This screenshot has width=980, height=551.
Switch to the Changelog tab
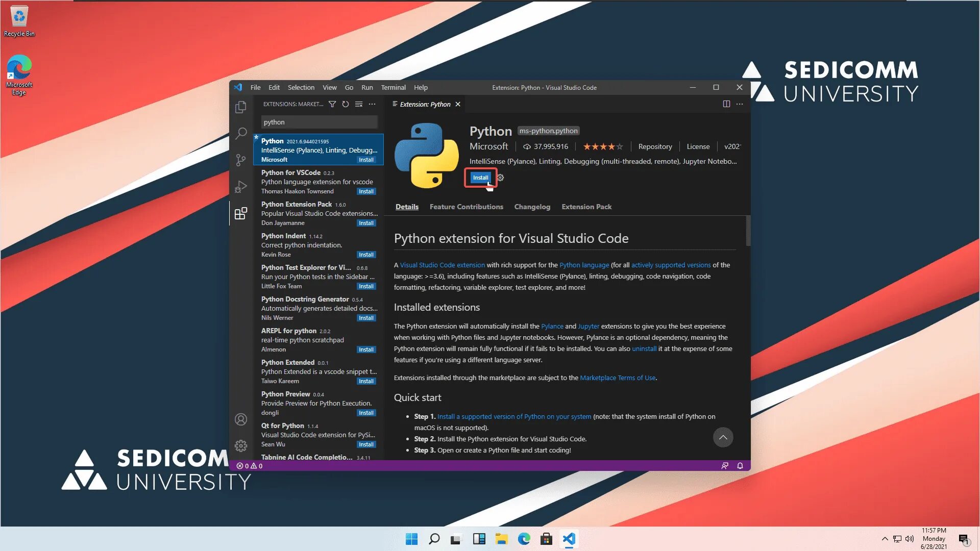tap(532, 207)
